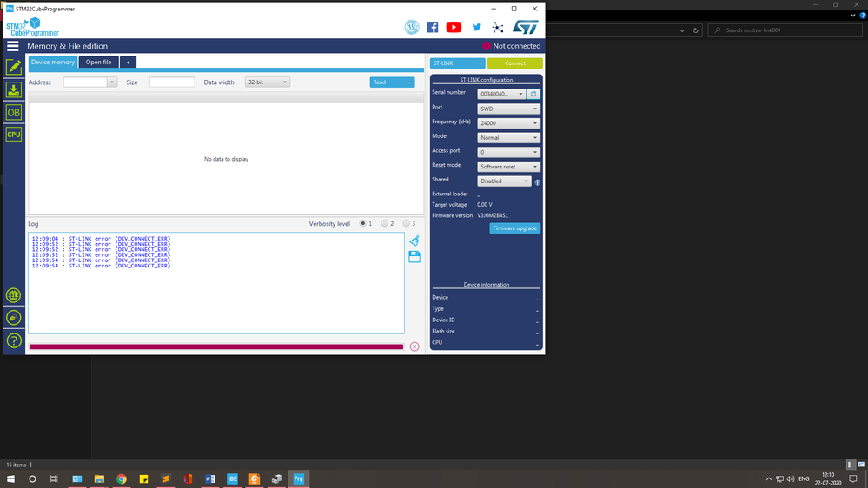Viewport: 868px width, 488px height.
Task: Open the green sidebar icon above the wrench
Action: pos(13,295)
